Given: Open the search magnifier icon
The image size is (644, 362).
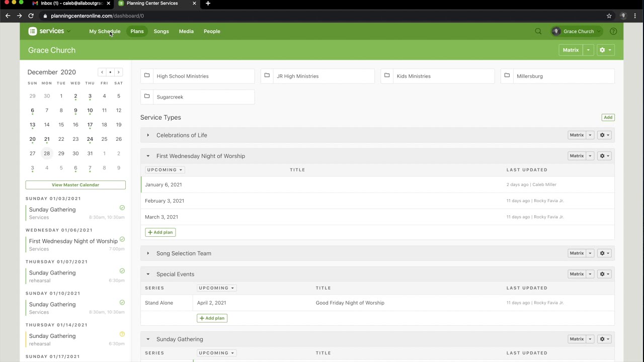Looking at the screenshot, I should pyautogui.click(x=538, y=31).
